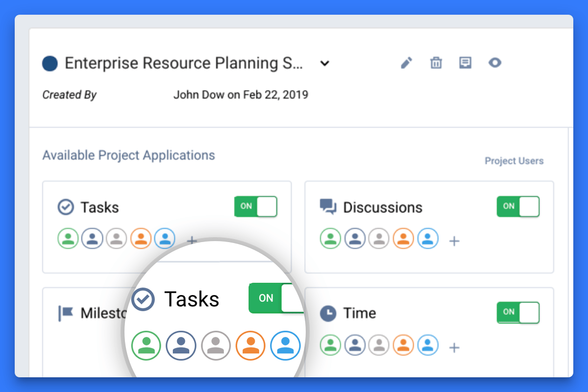The height and width of the screenshot is (392, 588).
Task: Add a user to Tasks with the plus
Action: pos(192,240)
